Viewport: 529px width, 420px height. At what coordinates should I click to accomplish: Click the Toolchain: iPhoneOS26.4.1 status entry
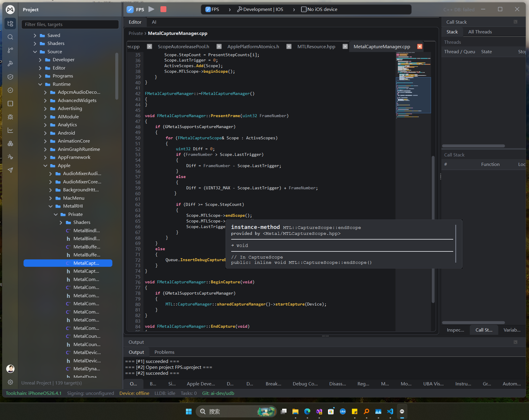(x=34, y=393)
